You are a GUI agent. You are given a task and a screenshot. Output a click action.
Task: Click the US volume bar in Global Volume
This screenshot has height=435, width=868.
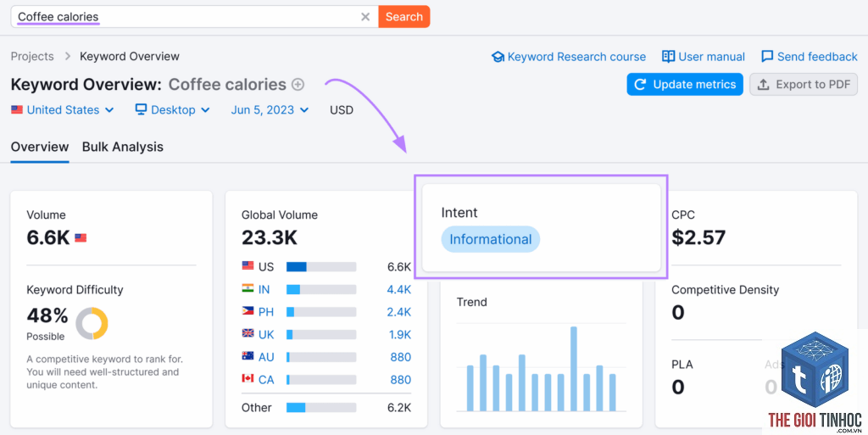321,267
